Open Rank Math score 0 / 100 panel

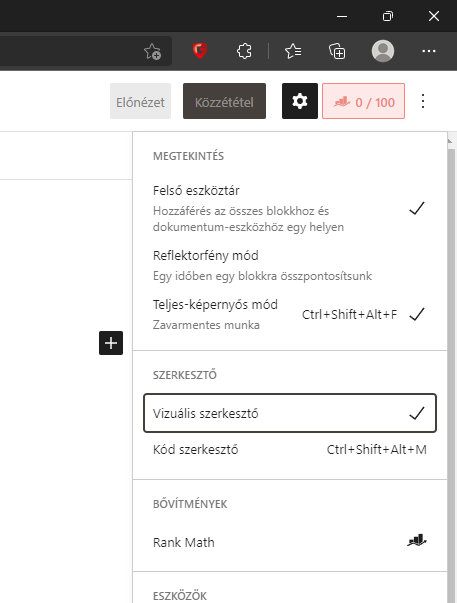(x=364, y=101)
